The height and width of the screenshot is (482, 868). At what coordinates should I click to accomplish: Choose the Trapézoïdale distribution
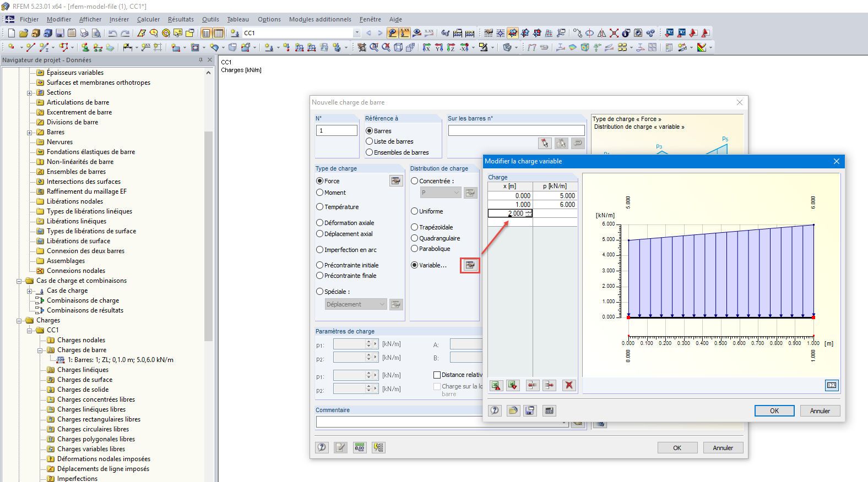[x=415, y=227]
